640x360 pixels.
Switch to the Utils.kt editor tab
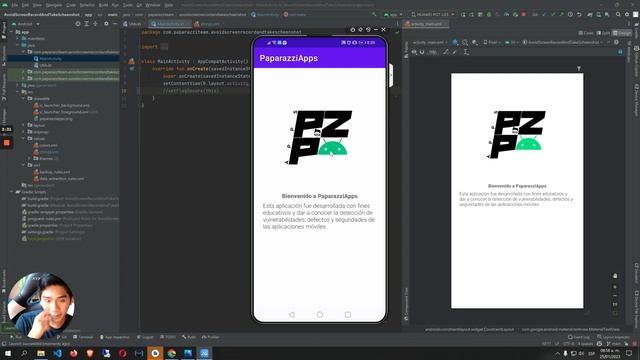(133, 24)
